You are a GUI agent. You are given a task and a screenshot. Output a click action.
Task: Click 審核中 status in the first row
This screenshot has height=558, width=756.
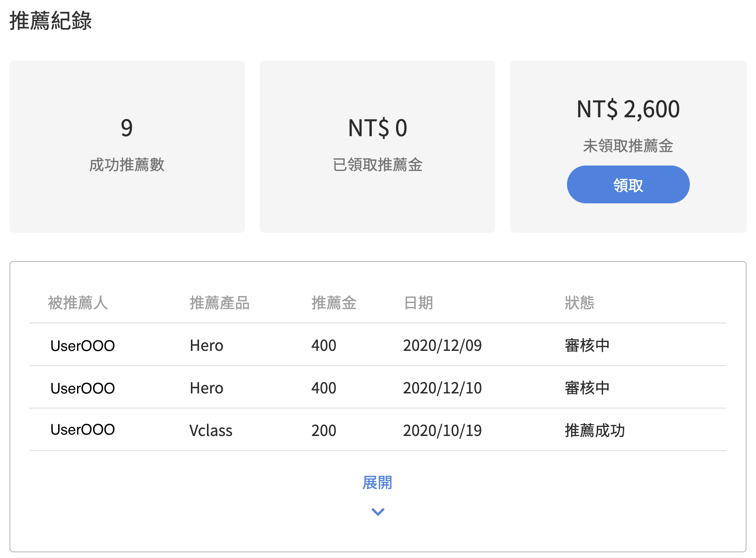tap(587, 345)
